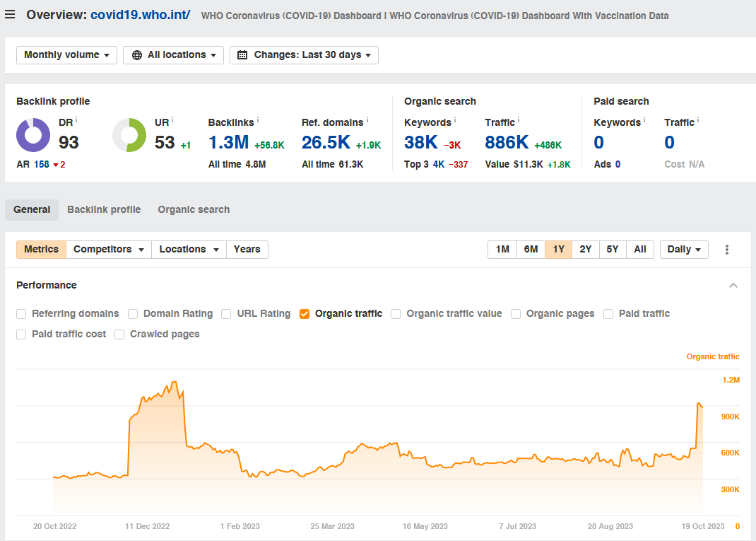Click the Ads 0 value
This screenshot has width=756, height=541.
point(618,165)
